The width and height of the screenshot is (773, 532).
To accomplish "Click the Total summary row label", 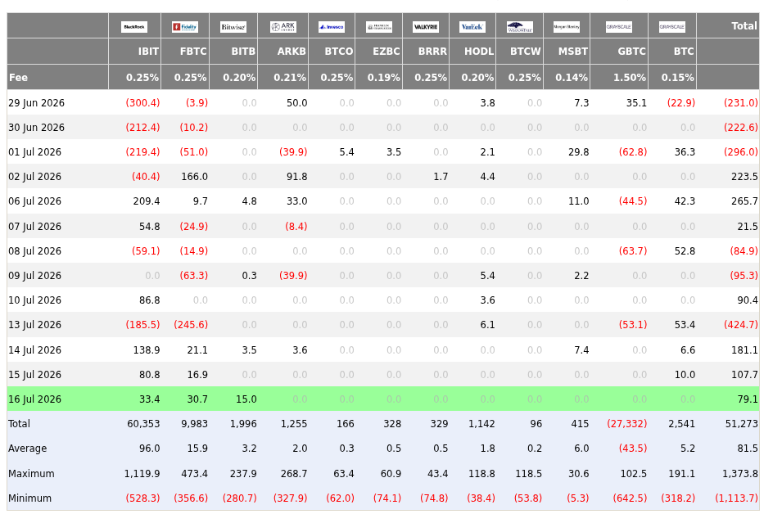I will [x=19, y=424].
